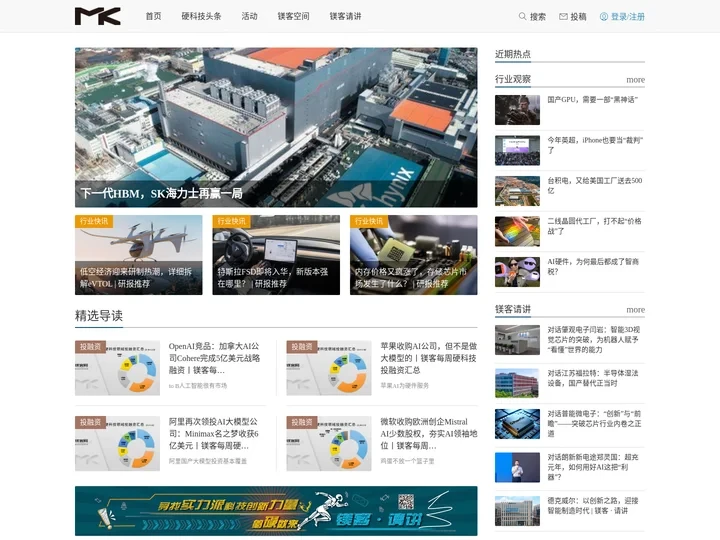Image resolution: width=720 pixels, height=540 pixels.
Task: Click the 镁客·请讲 promotional banner
Action: 276,511
